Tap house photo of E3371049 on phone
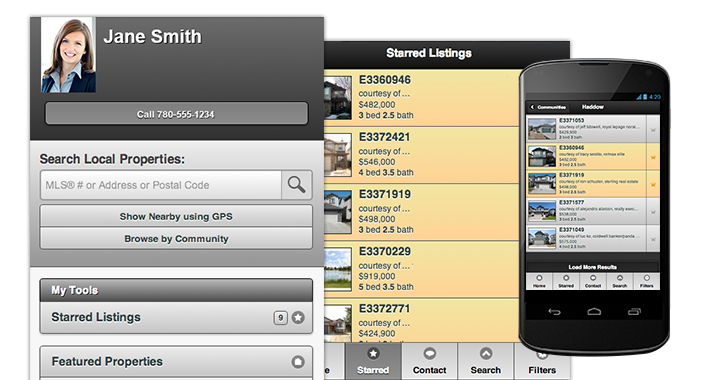Screen dimensions: 712x380 pos(542,239)
